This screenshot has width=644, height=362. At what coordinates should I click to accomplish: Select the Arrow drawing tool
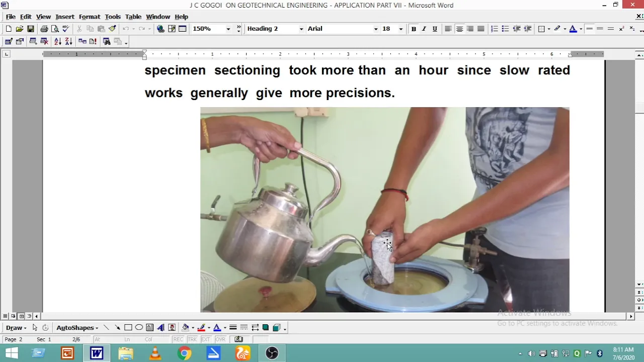tap(117, 327)
